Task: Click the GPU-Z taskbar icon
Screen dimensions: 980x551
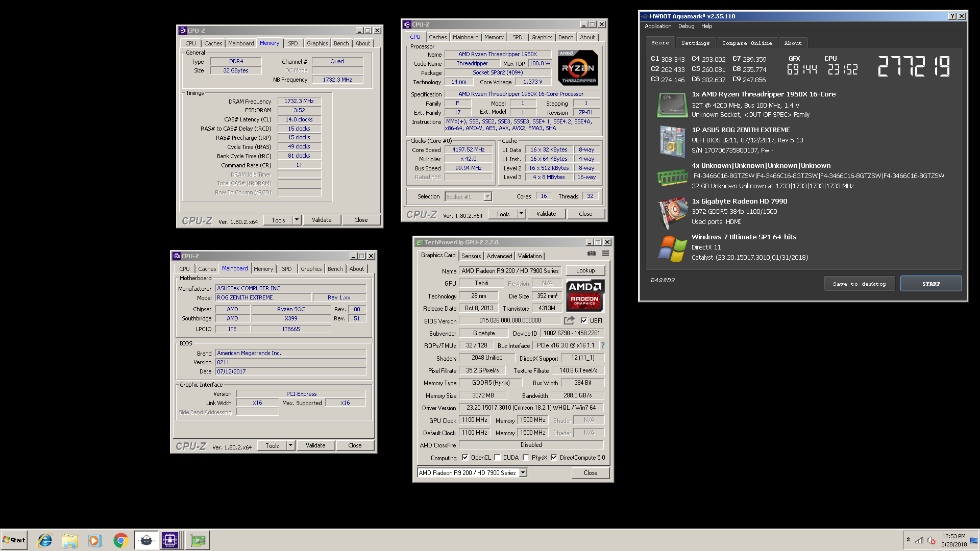Action: click(x=198, y=540)
